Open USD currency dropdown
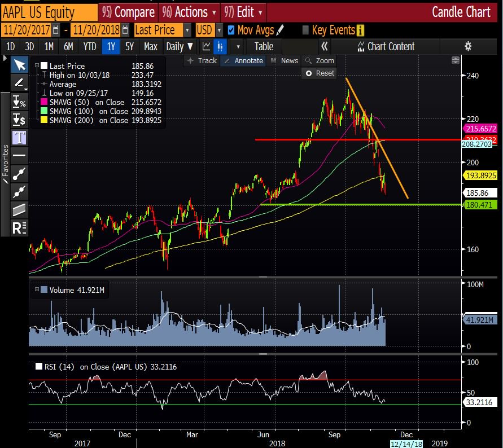This screenshot has height=448, width=503. point(219,30)
